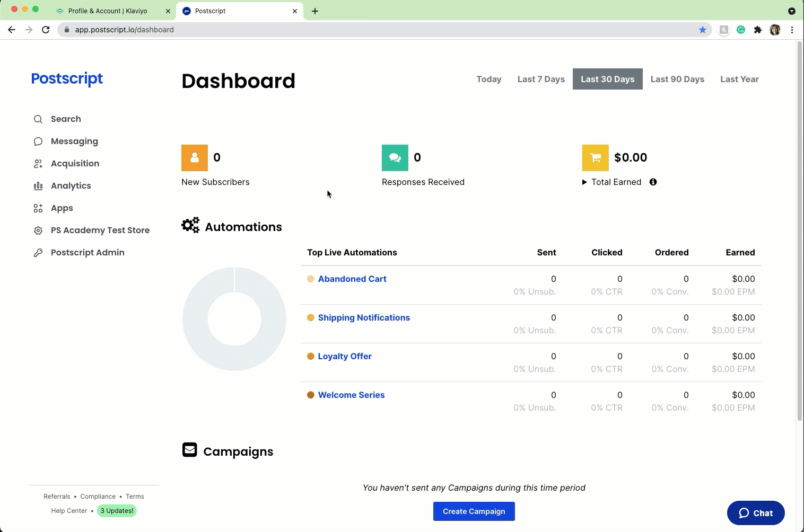Click the PS Academy Test Store gear icon
The height and width of the screenshot is (532, 804).
click(38, 230)
